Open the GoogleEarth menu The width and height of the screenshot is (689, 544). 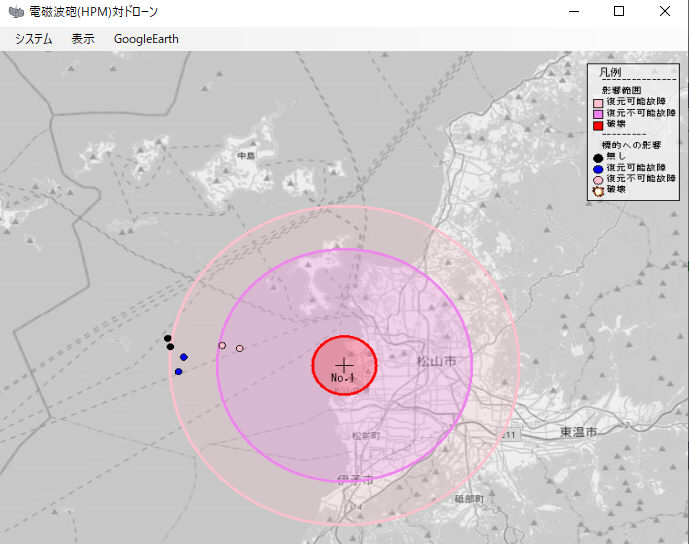coord(146,39)
